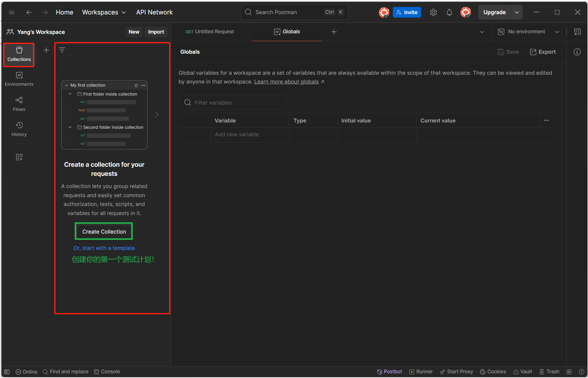Viewport: 588px width, 378px height.
Task: Open notifications bell
Action: 449,12
